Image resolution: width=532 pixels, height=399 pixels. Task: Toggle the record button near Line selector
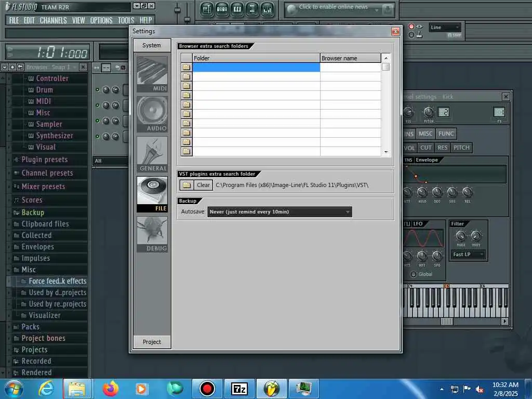[411, 26]
